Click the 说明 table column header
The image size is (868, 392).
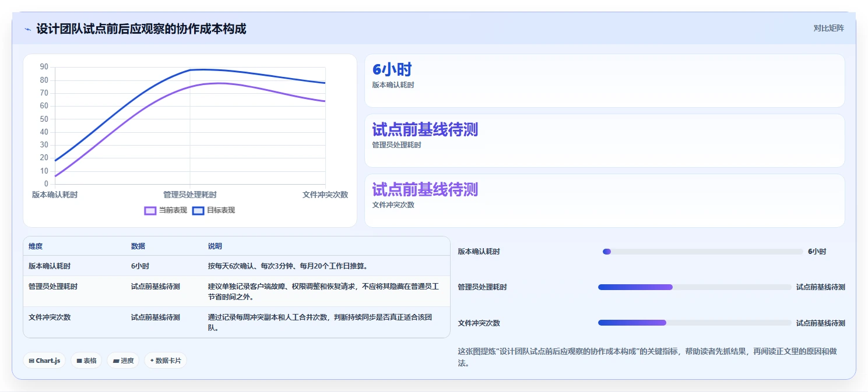tap(215, 246)
